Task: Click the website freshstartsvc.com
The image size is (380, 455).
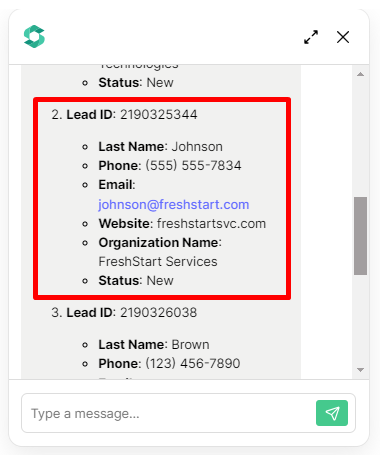Action: 211,224
